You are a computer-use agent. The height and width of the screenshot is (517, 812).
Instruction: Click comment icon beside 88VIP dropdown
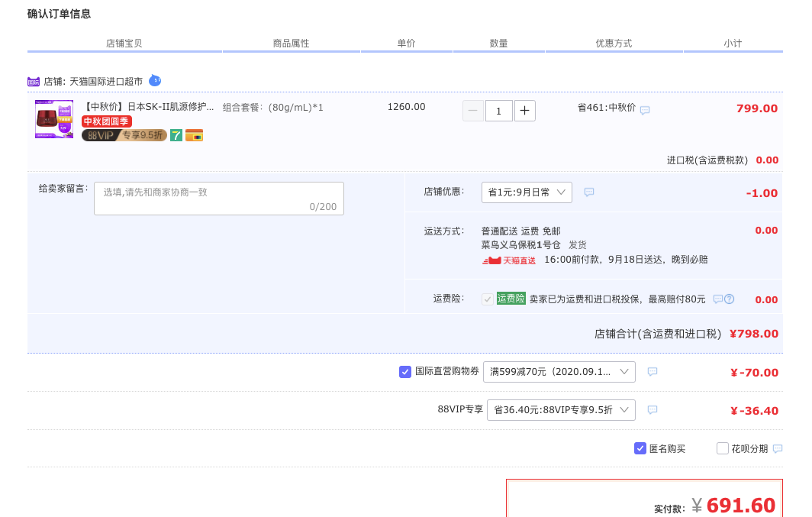[652, 410]
